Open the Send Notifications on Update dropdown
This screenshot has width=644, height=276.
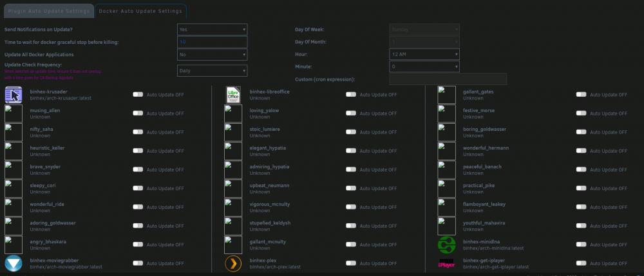pyautogui.click(x=213, y=30)
